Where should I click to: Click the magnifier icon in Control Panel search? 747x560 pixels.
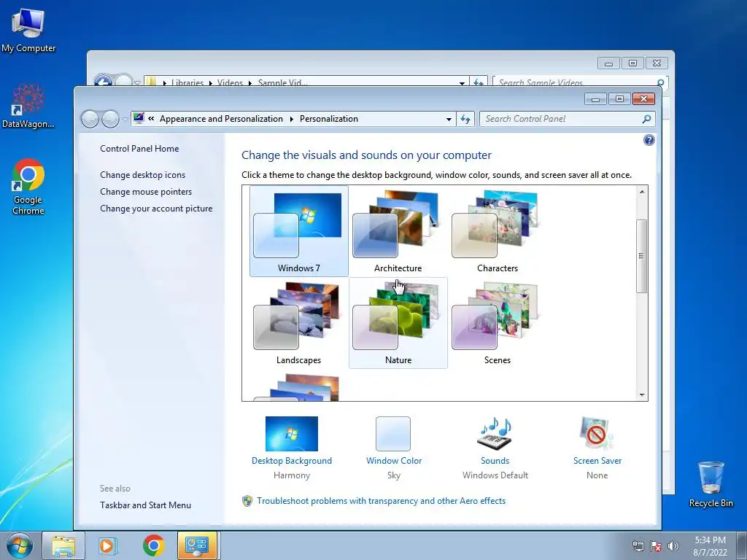[x=646, y=119]
